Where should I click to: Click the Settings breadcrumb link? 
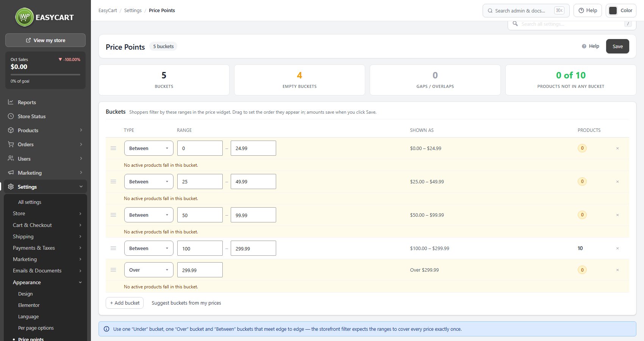pos(133,10)
